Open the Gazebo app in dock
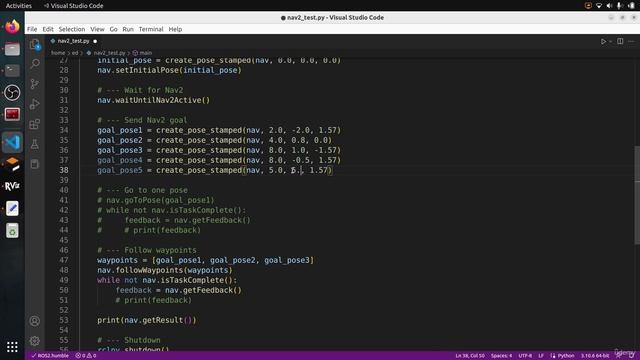 [12, 164]
